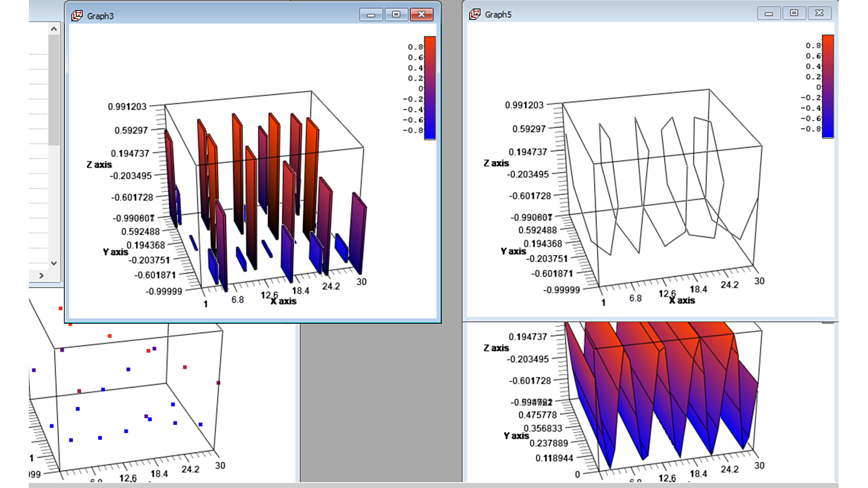
Task: Click the vertical scrollbar thumb in left panel
Action: pos(54,90)
